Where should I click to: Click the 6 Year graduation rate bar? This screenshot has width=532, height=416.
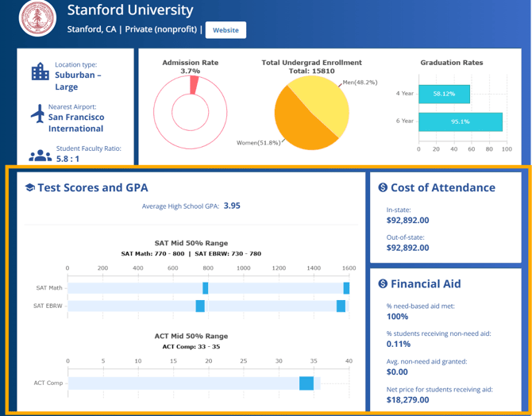coord(461,121)
